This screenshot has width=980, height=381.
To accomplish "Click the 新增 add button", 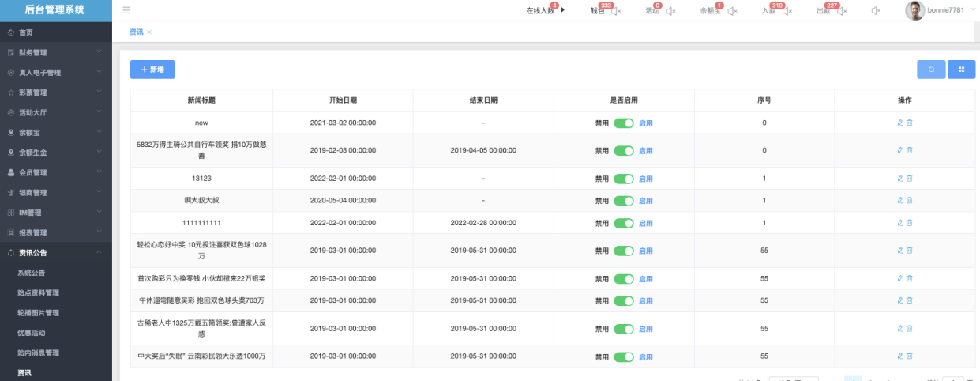I will pyautogui.click(x=152, y=70).
